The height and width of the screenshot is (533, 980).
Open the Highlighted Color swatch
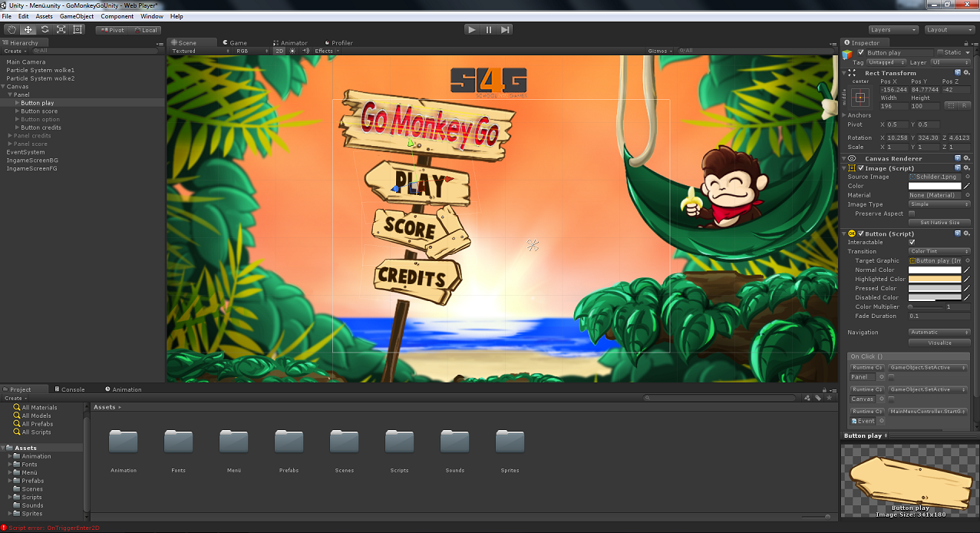[935, 280]
